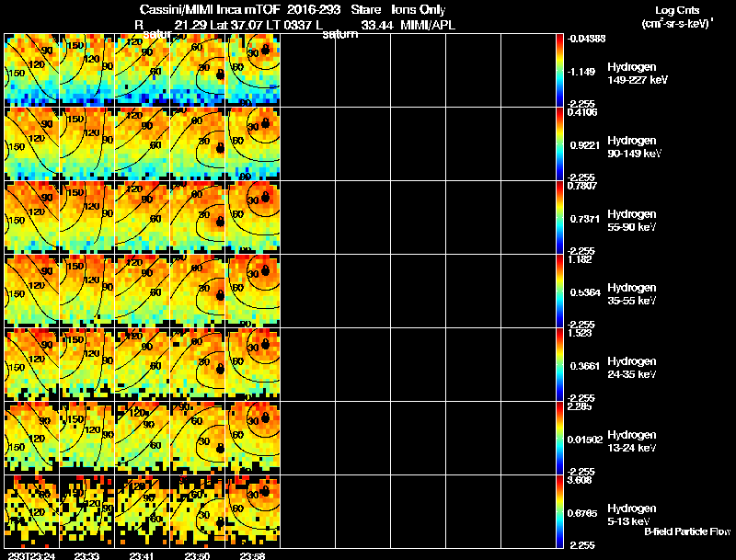Click the 'MIMI/APL' label

pyautogui.click(x=428, y=26)
